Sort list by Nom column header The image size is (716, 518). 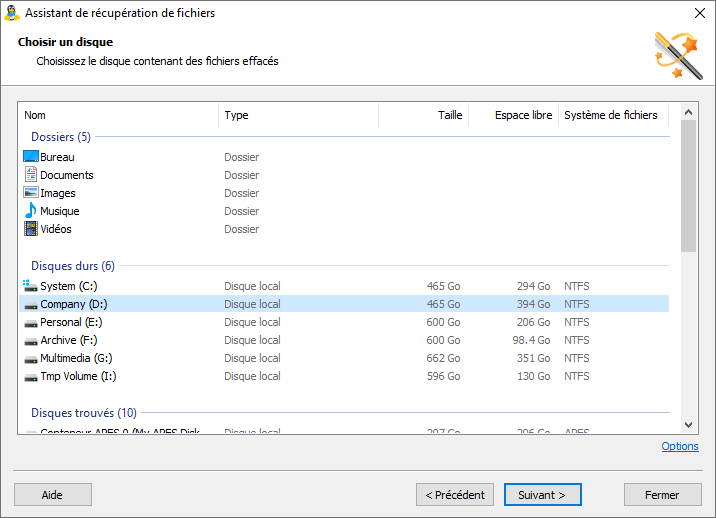pyautogui.click(x=118, y=115)
